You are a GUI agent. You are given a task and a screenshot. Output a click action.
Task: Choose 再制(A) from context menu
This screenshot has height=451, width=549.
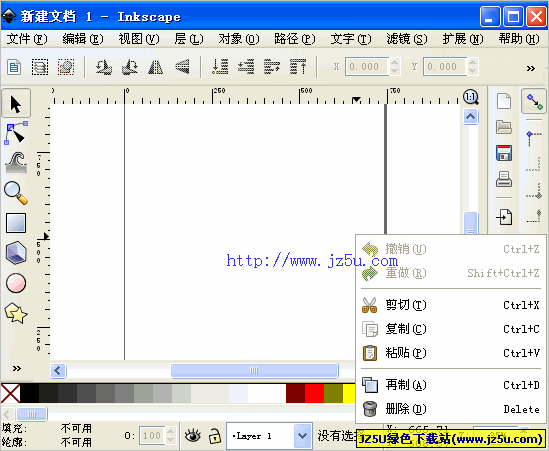[451, 385]
